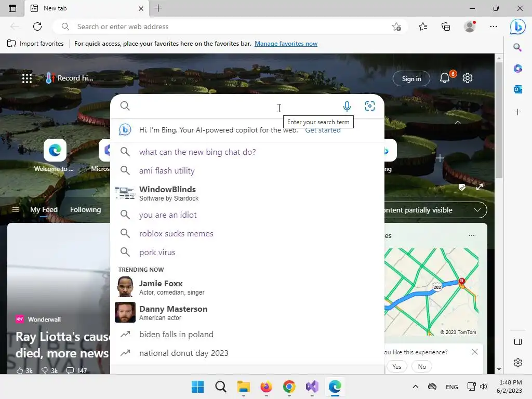
Task: Like the Ray Liotta article
Action: pyautogui.click(x=24, y=370)
